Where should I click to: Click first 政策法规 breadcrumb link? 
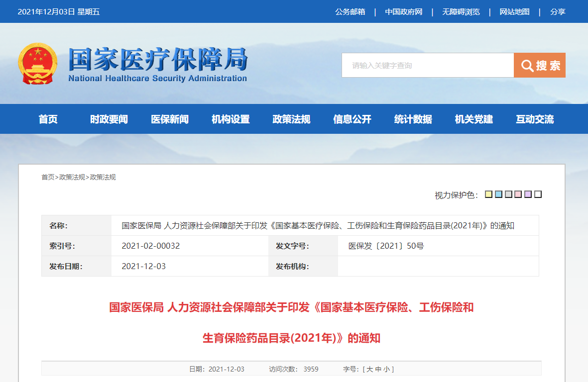(72, 177)
